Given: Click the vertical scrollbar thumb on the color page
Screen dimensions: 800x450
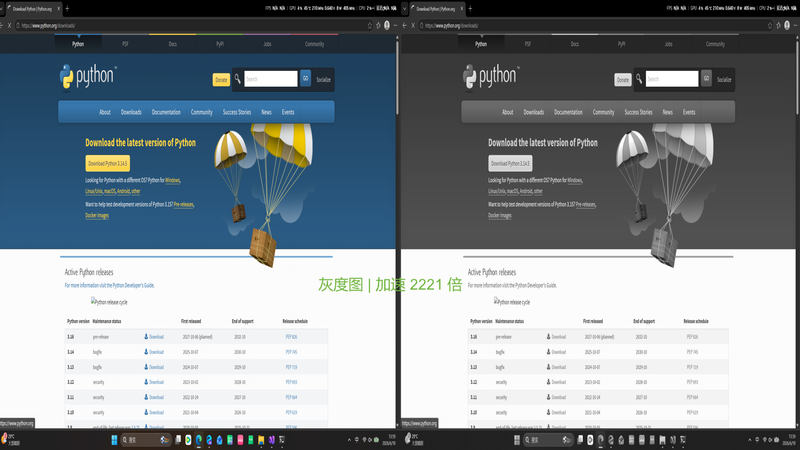Looking at the screenshot, I should pyautogui.click(x=397, y=77).
